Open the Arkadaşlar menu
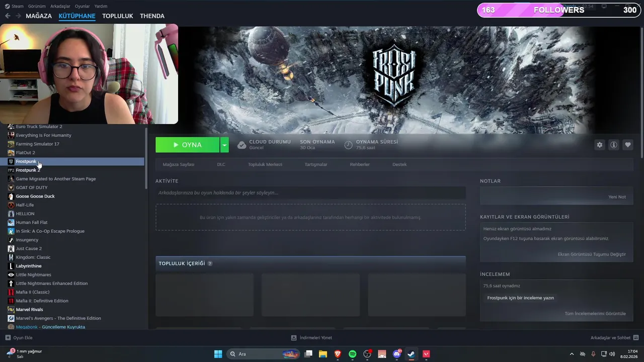 pos(60,6)
